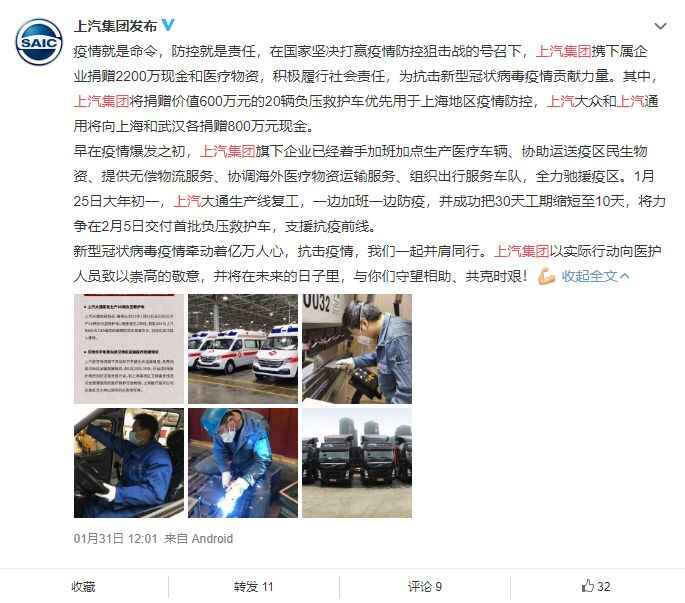Open the black trucks photo thumbnail

point(357,463)
